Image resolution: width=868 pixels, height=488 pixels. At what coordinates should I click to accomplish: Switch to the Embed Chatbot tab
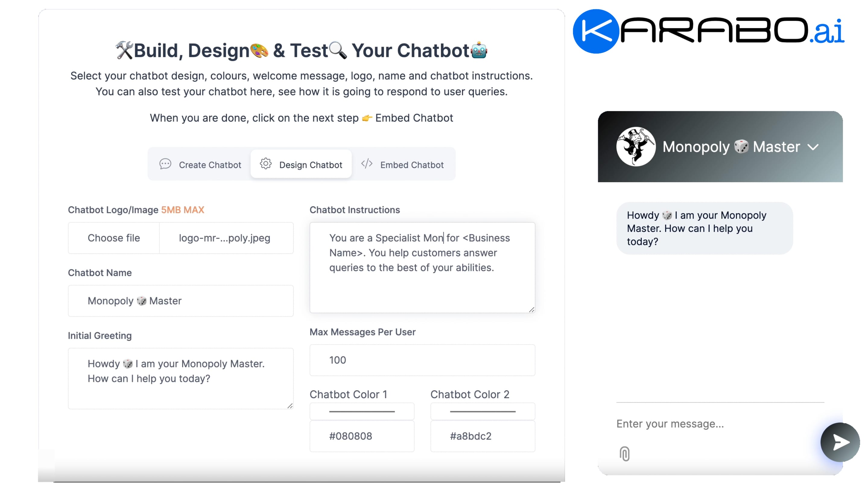point(402,164)
